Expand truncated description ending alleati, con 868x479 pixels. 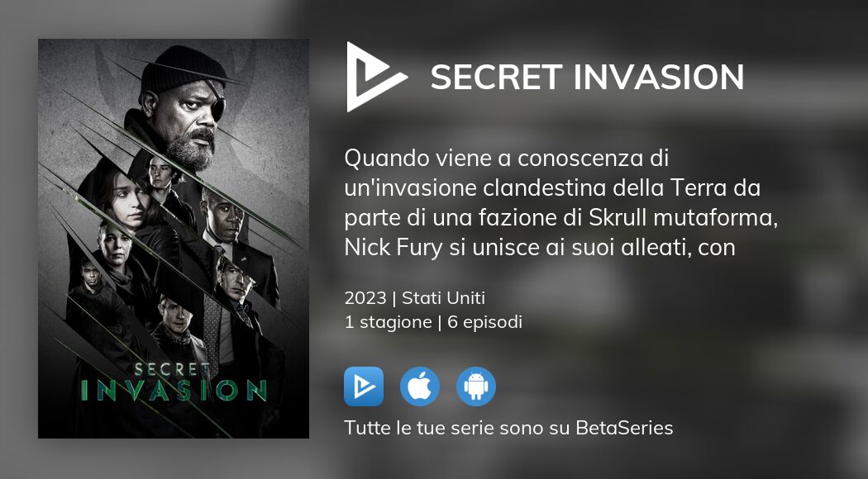540,247
